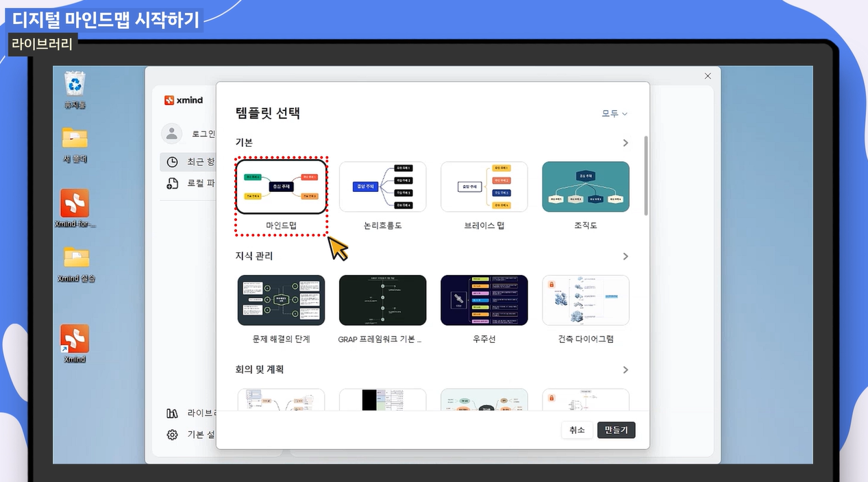Click the user avatar icon beside 로그인
868x482 pixels.
pos(171,133)
